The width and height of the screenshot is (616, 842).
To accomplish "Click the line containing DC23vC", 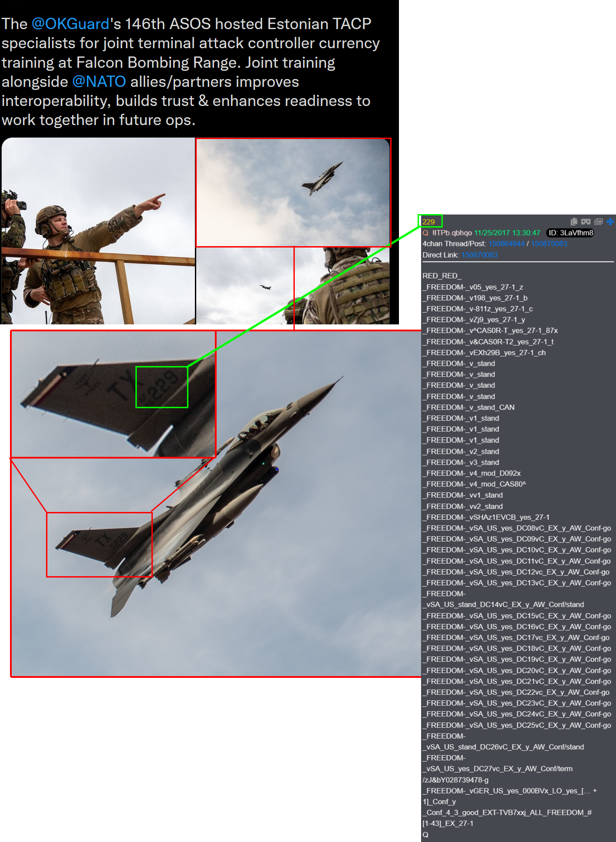I will 517,703.
